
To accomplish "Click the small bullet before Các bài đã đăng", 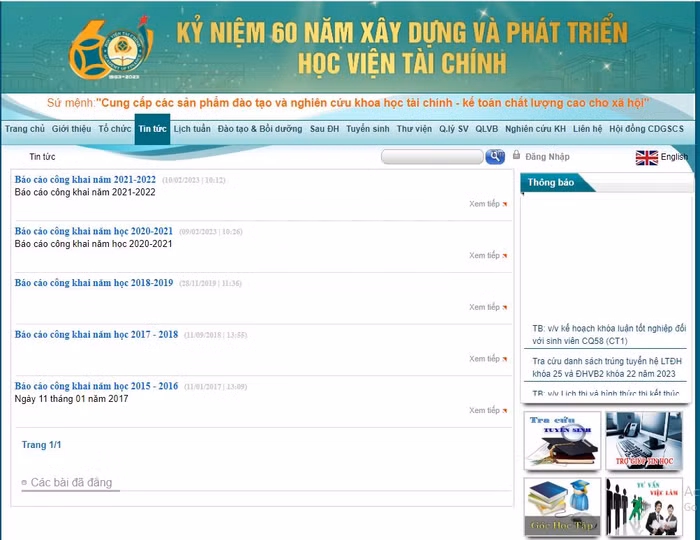I will pos(24,482).
